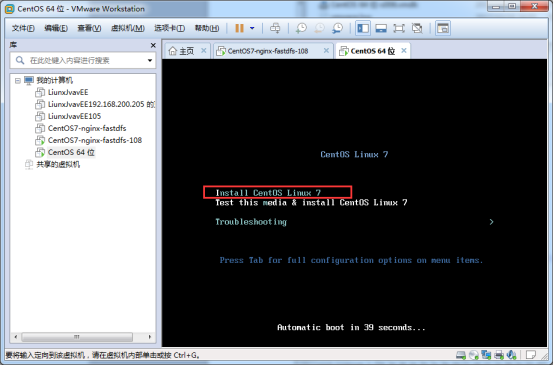
Task: Toggle the thumbnail bar view icon
Action: (x=381, y=28)
